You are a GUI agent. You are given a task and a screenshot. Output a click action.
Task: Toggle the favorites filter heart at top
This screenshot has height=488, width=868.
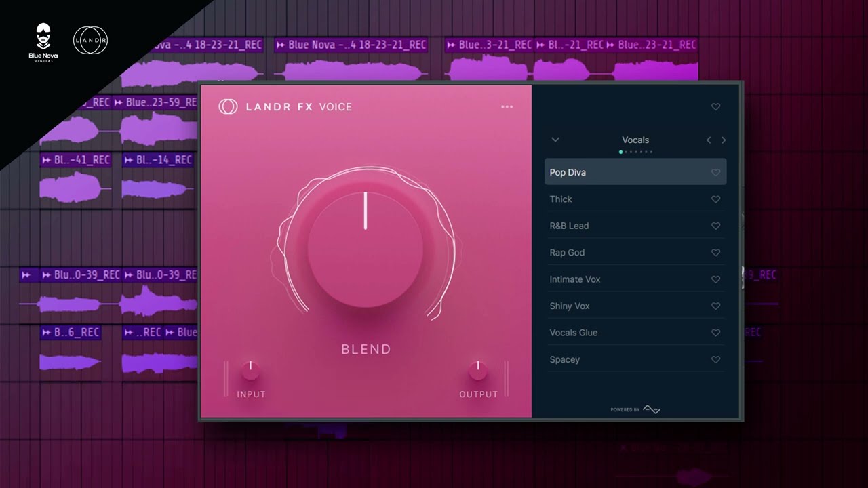[715, 107]
